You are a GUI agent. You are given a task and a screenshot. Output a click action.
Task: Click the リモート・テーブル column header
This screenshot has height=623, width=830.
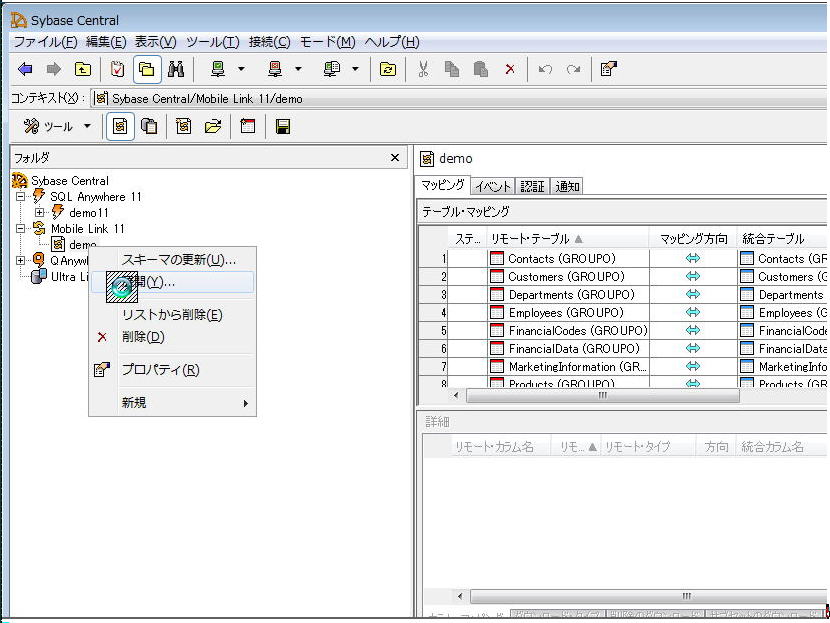tap(530, 238)
